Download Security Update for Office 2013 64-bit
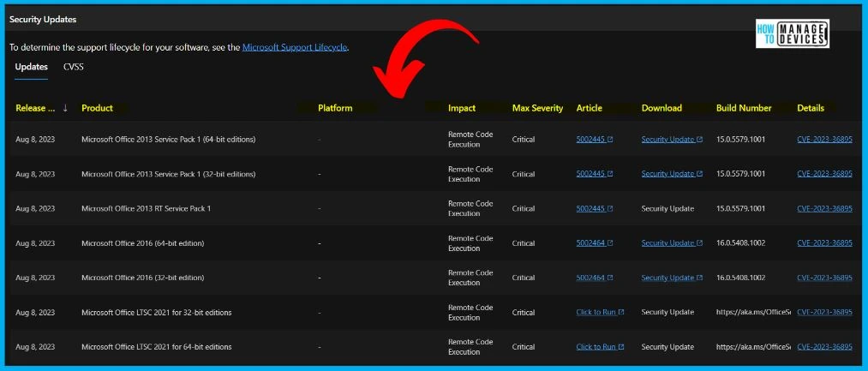 coord(672,140)
